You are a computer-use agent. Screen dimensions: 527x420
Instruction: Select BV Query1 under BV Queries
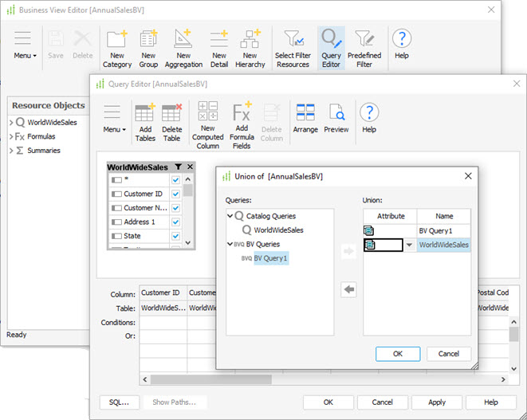click(x=270, y=258)
